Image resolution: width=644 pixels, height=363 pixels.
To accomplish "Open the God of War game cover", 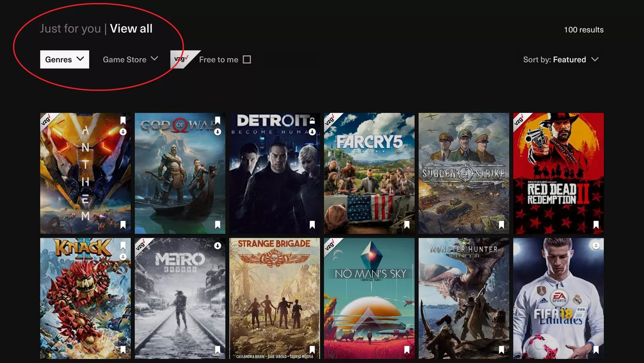I will [x=180, y=173].
